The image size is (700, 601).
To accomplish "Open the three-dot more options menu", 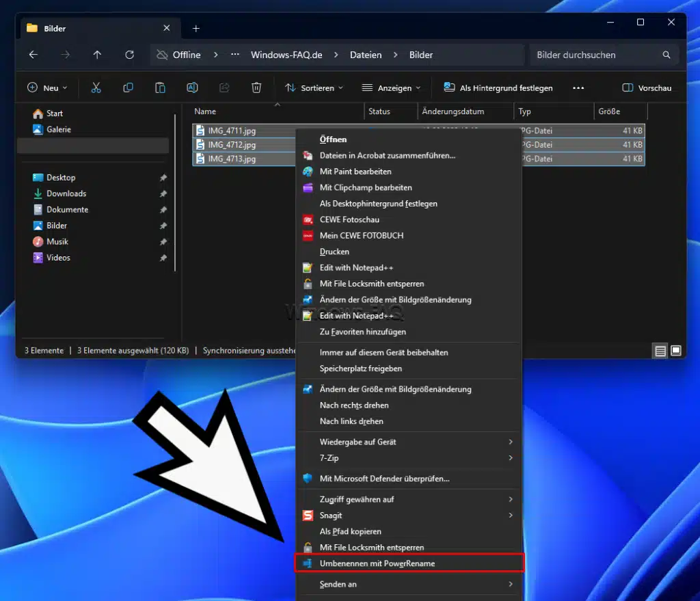I will click(x=578, y=88).
